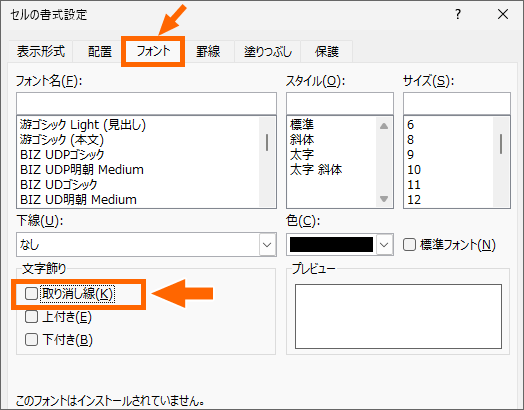Switch to the 塗りつぶし tab
This screenshot has width=524, height=410.
pos(268,51)
